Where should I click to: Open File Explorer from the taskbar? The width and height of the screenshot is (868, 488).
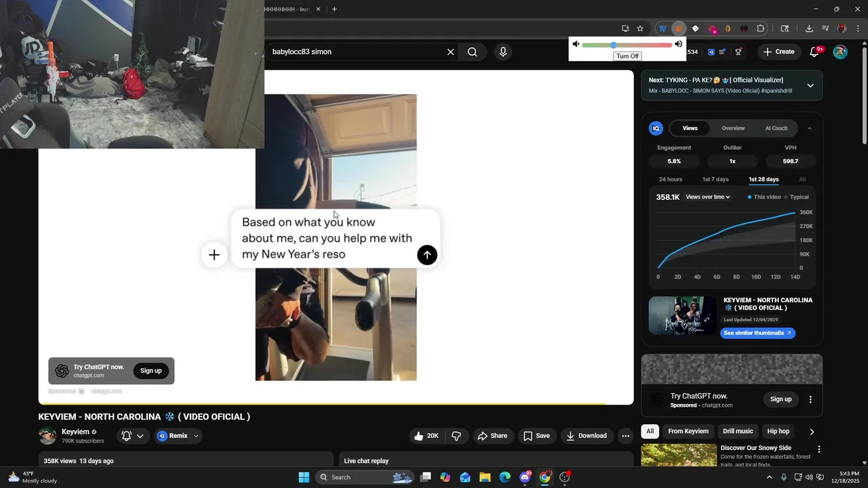click(x=485, y=477)
